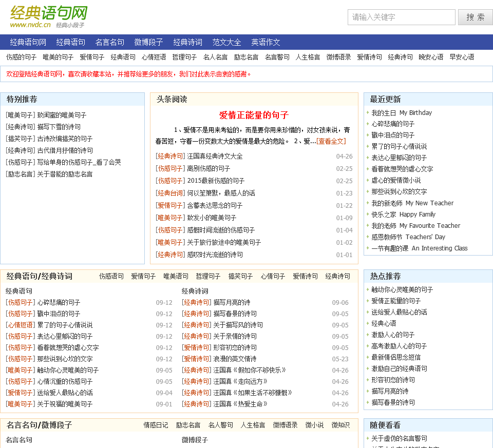The height and width of the screenshot is (448, 493).
Task: Open the 经典语句 menu in blue navbar
Action: 71,42
